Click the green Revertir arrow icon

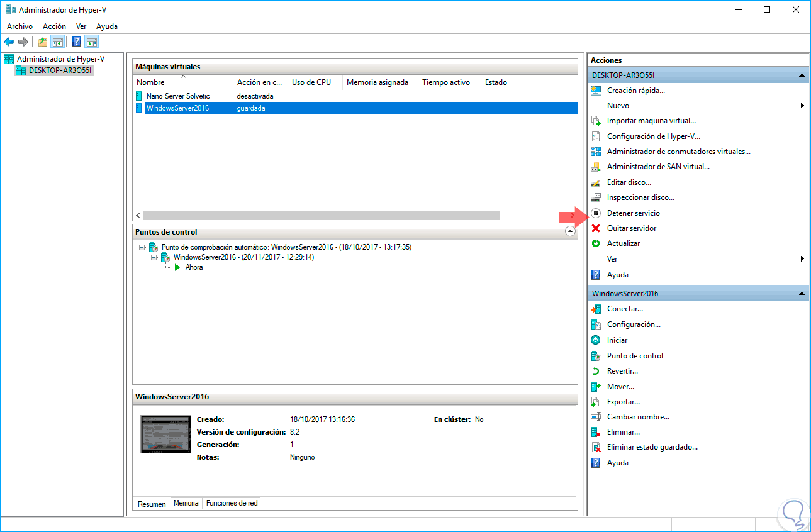coord(596,371)
